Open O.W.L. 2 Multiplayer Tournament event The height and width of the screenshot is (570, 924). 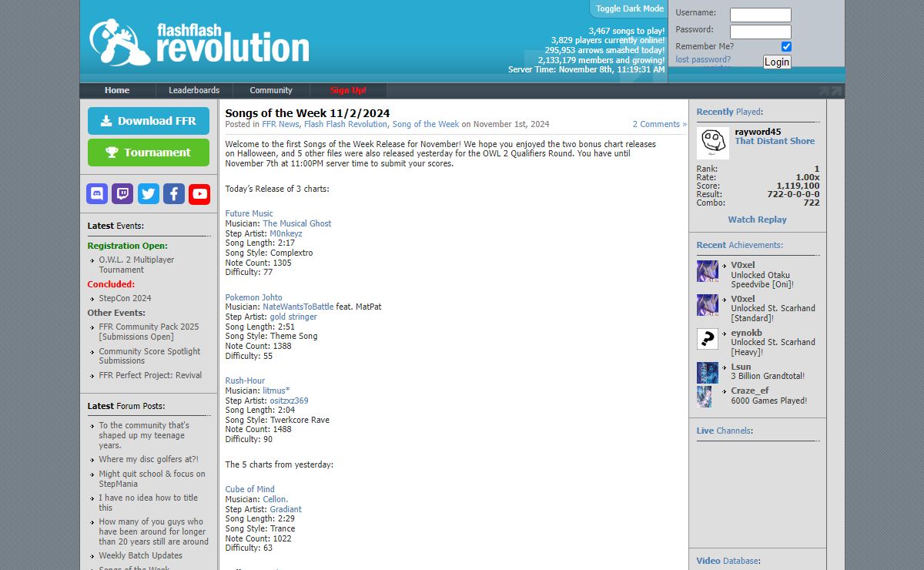pos(136,265)
